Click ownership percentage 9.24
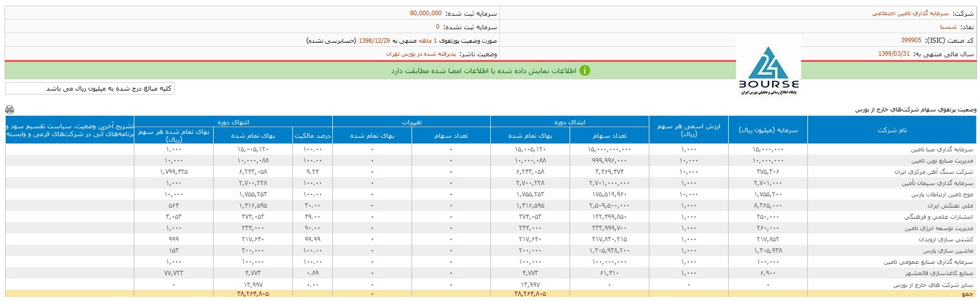The image size is (980, 301). coord(313,172)
